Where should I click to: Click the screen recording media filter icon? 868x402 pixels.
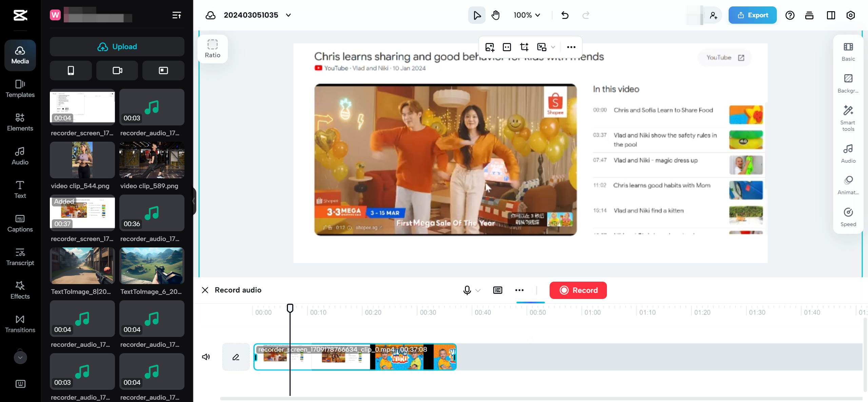point(163,71)
